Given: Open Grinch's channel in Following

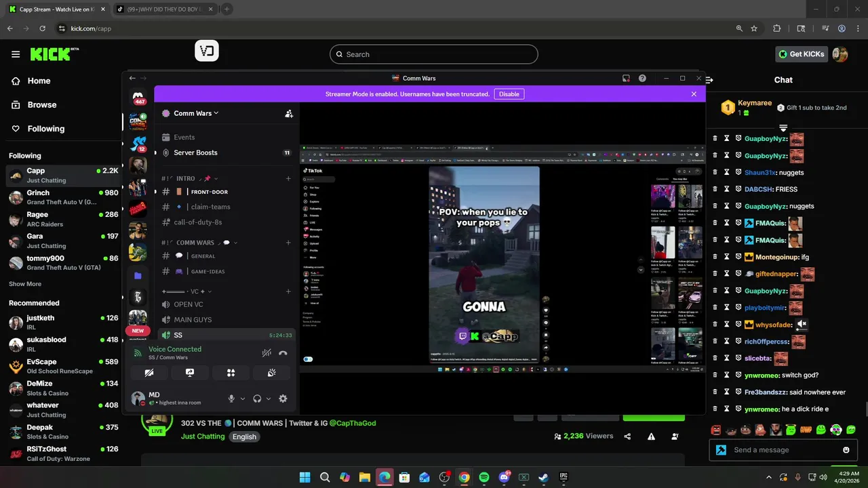Looking at the screenshot, I should point(62,197).
